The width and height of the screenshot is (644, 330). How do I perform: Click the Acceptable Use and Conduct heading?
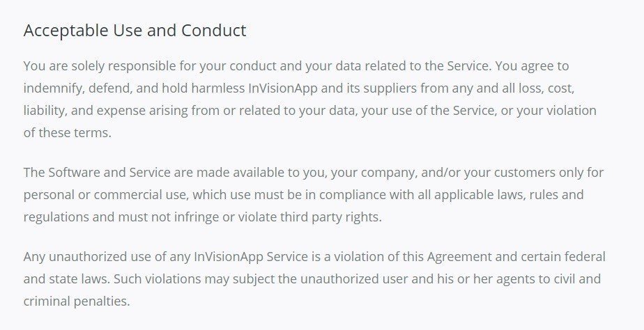click(135, 31)
